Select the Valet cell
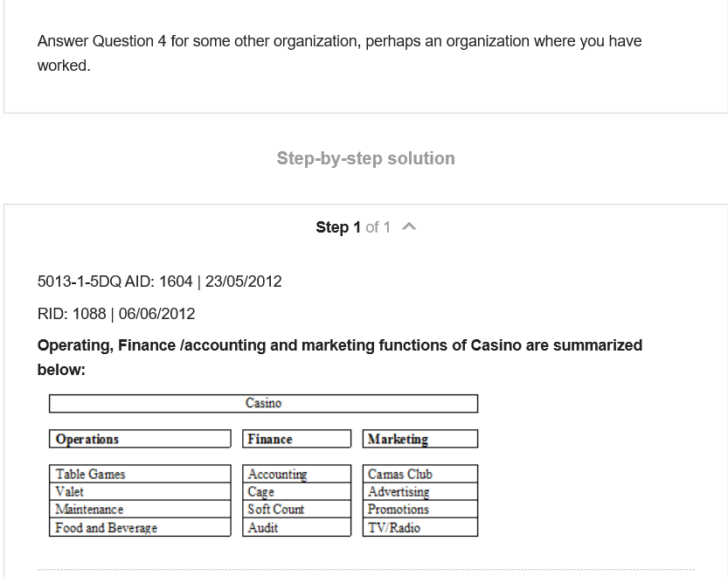This screenshot has height=577, width=728. [140, 491]
